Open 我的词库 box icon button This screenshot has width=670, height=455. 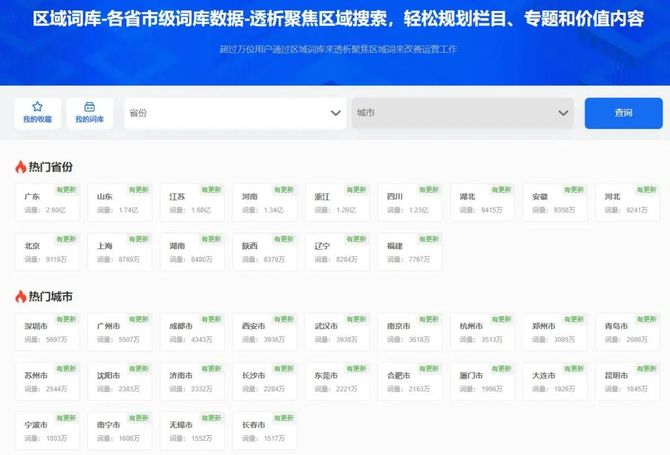pos(90,113)
